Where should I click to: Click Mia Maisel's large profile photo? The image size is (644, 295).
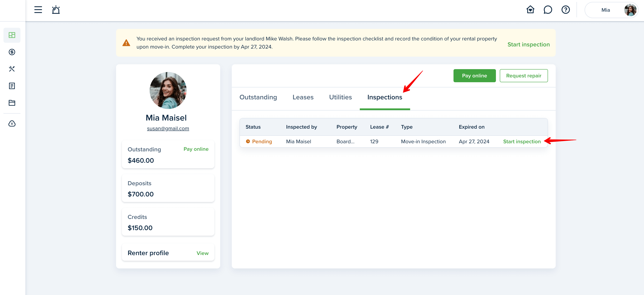click(x=168, y=90)
